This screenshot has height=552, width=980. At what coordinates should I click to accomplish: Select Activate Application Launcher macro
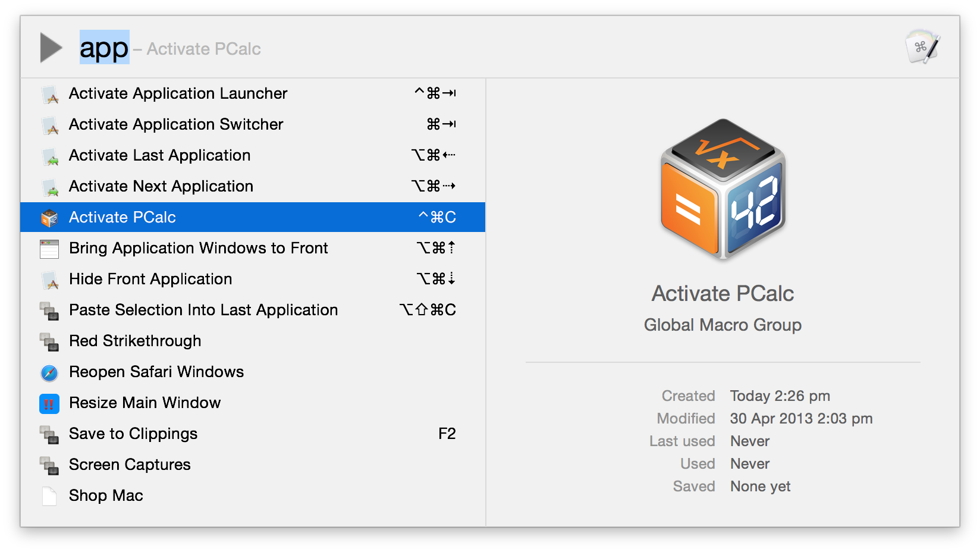point(178,93)
